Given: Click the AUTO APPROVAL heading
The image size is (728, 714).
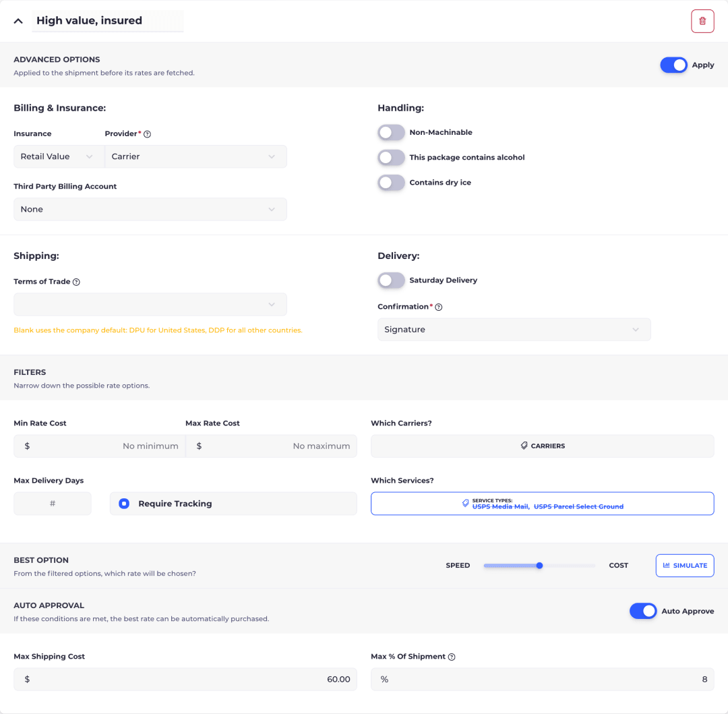Looking at the screenshot, I should pyautogui.click(x=49, y=606).
